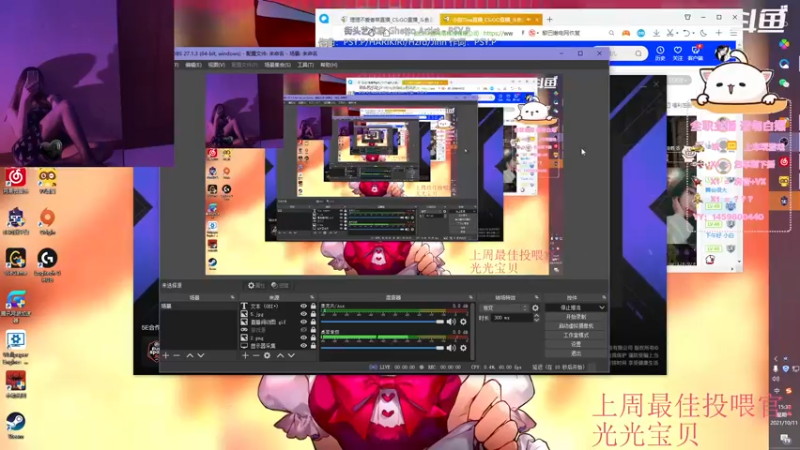Hide the 5.jpg source with its eye
Screen dimensions: 800x450
coord(304,314)
